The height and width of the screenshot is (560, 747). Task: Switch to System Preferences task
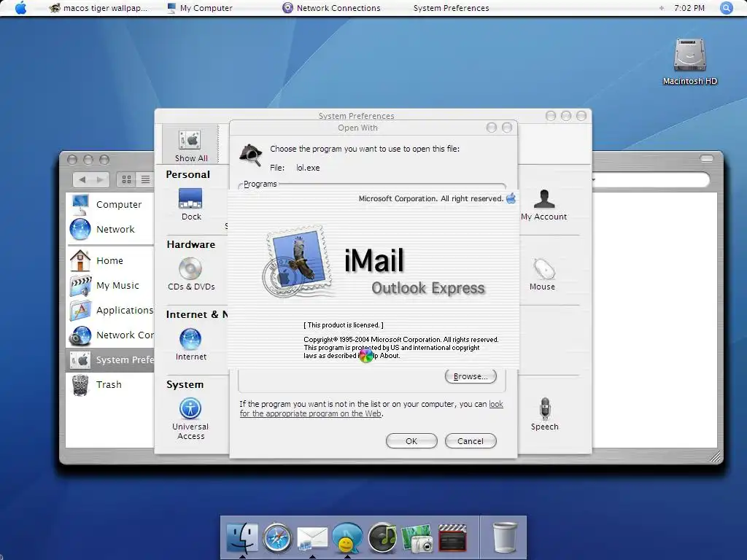[x=451, y=7]
